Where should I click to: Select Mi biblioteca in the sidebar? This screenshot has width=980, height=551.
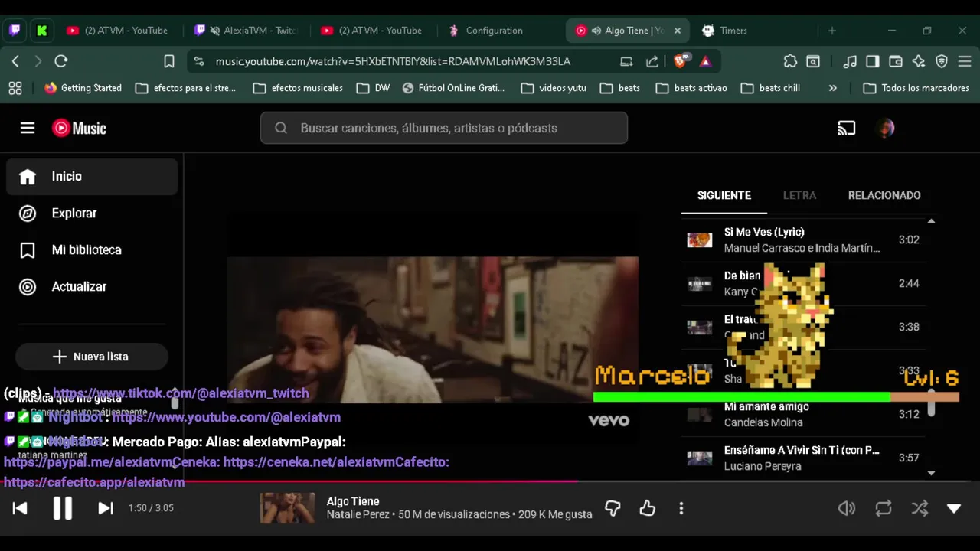pyautogui.click(x=92, y=249)
